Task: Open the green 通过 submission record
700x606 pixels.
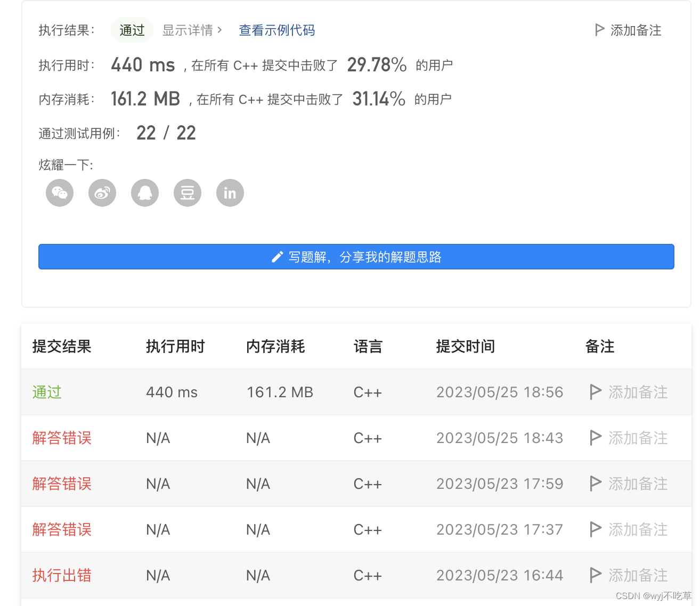Action: point(47,392)
